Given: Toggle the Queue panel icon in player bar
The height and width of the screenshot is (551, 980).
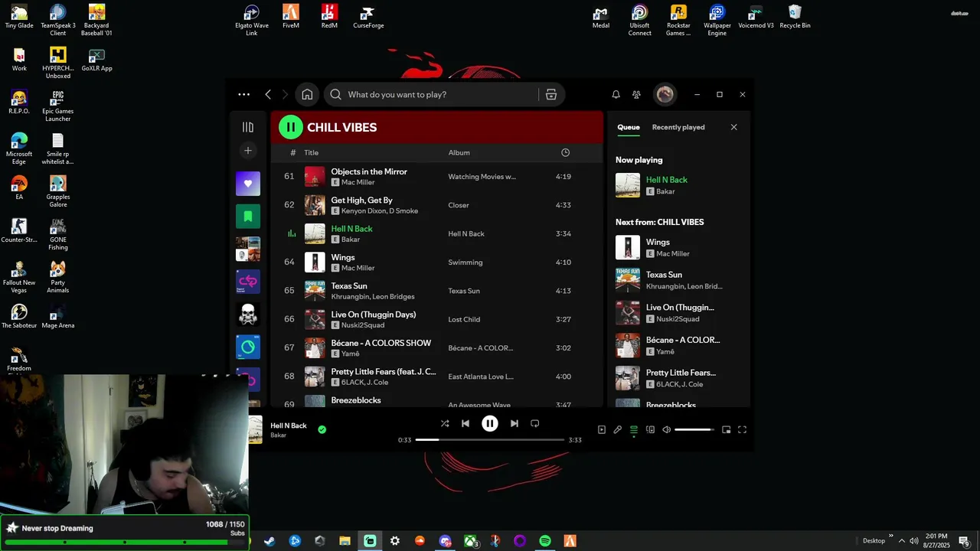Looking at the screenshot, I should [634, 429].
